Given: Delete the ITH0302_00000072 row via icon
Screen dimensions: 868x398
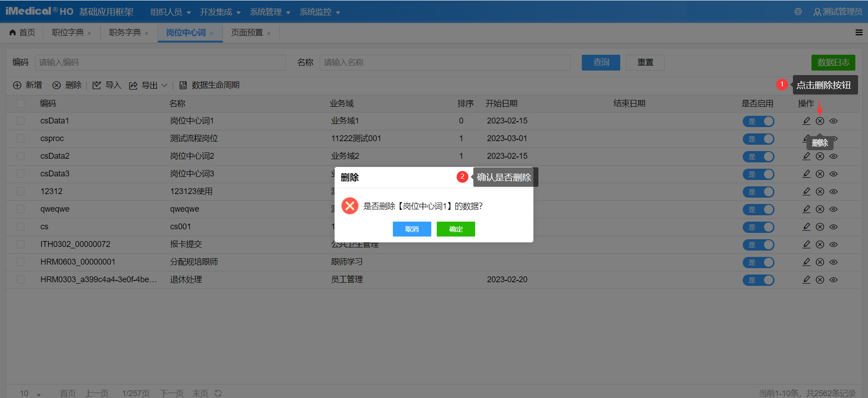Looking at the screenshot, I should [820, 244].
